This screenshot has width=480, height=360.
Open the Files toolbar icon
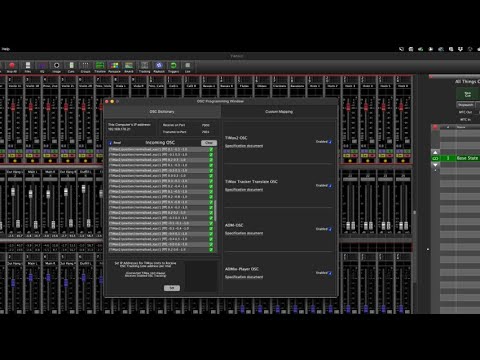[28, 66]
